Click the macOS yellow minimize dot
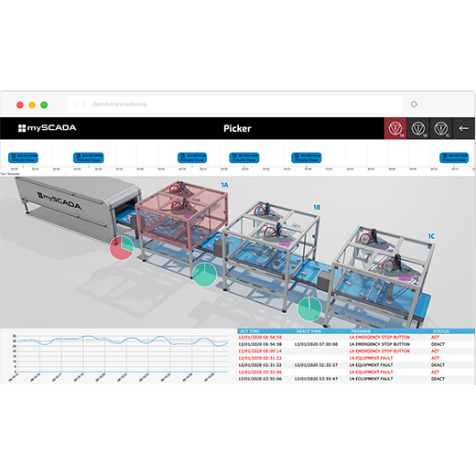The width and height of the screenshot is (476, 476). (32, 105)
